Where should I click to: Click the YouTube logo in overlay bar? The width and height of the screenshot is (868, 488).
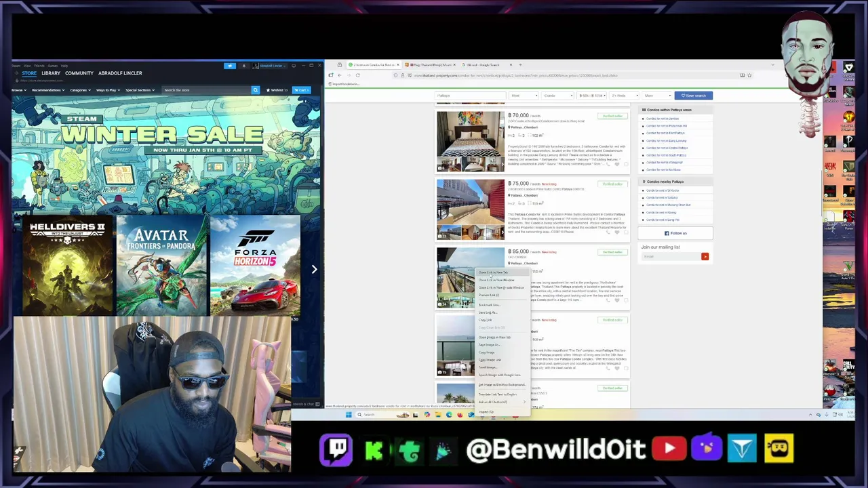(x=669, y=449)
